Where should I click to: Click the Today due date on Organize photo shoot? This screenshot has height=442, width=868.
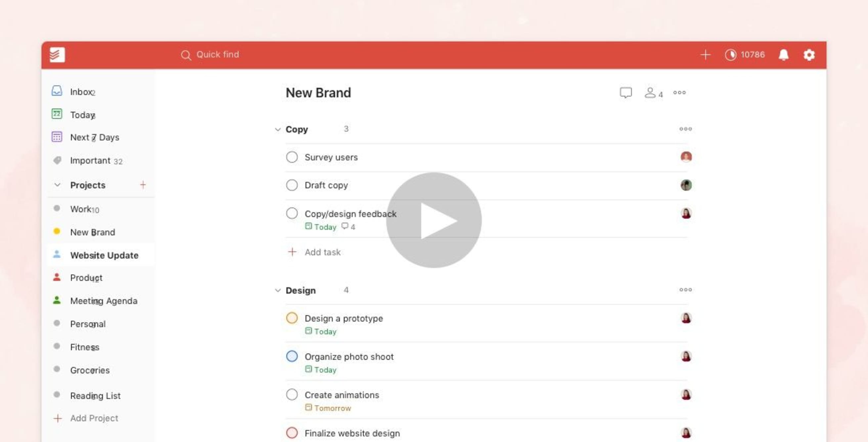pyautogui.click(x=321, y=370)
